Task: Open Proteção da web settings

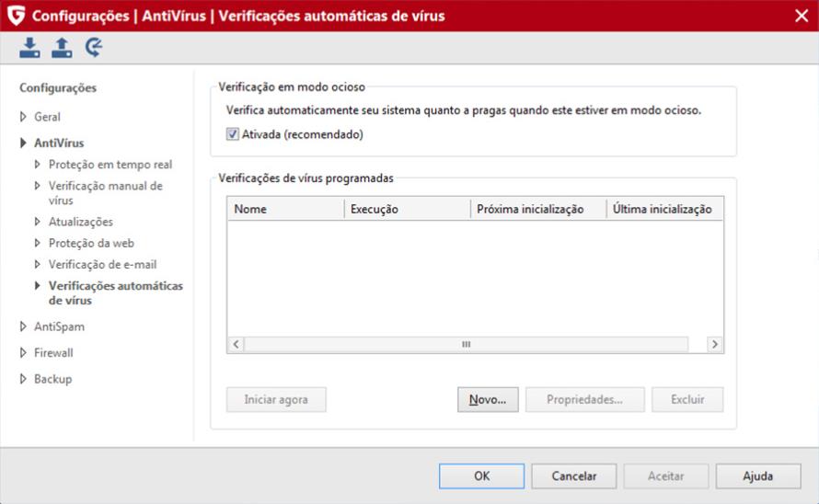Action: point(91,243)
